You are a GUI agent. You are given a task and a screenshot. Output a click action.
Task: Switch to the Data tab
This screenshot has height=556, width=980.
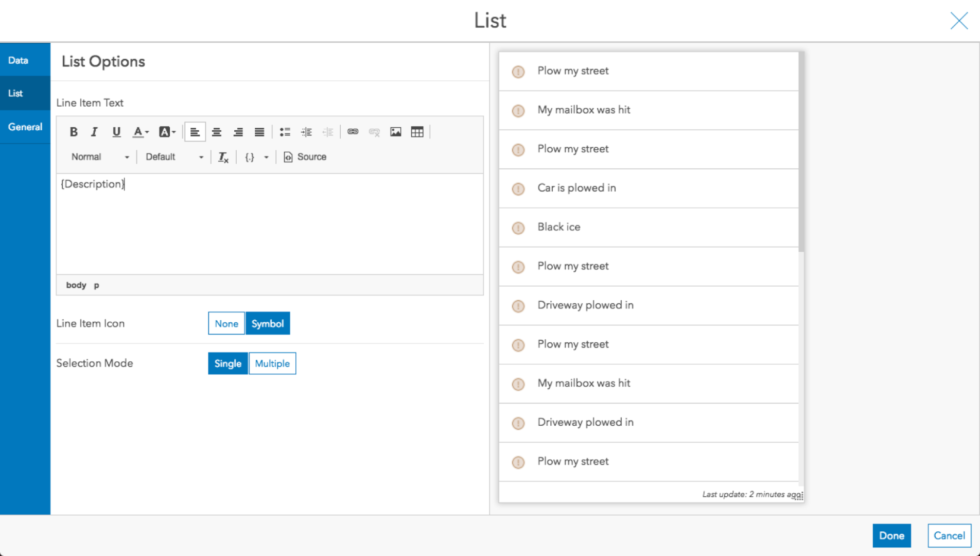(19, 60)
